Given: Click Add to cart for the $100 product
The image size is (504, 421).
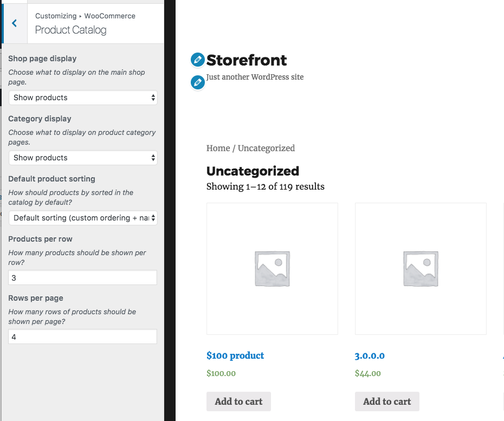Looking at the screenshot, I should [238, 401].
